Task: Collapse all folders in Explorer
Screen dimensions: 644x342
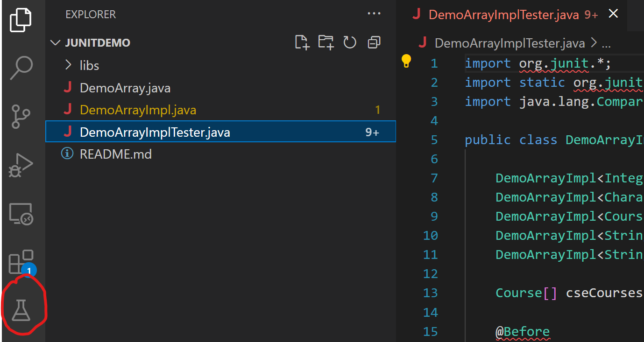Action: 374,42
